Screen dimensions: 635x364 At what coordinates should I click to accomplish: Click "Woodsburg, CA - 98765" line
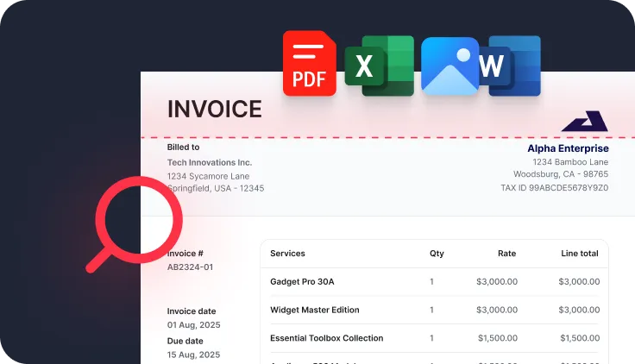(561, 174)
